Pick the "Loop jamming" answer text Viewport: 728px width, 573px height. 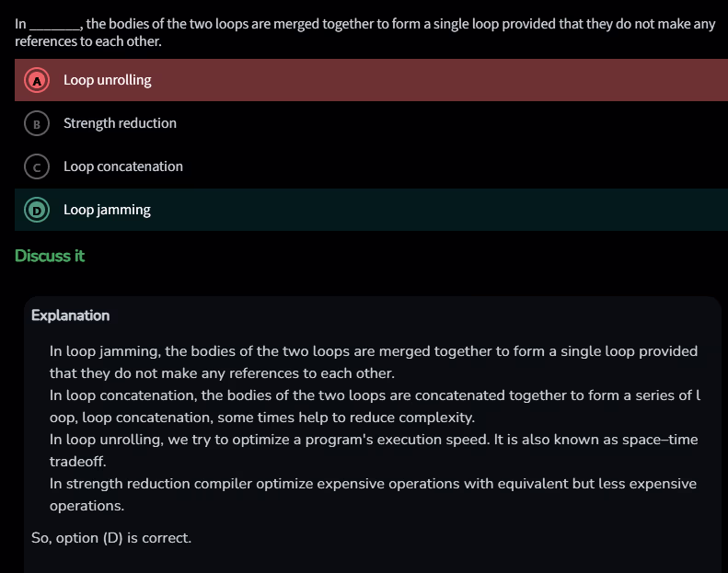click(x=107, y=210)
